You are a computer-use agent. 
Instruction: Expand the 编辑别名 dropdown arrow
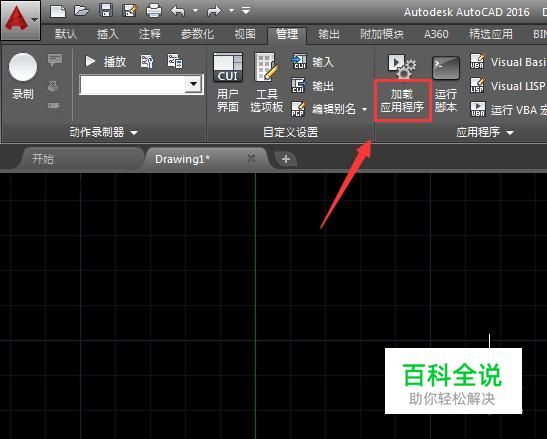(365, 110)
